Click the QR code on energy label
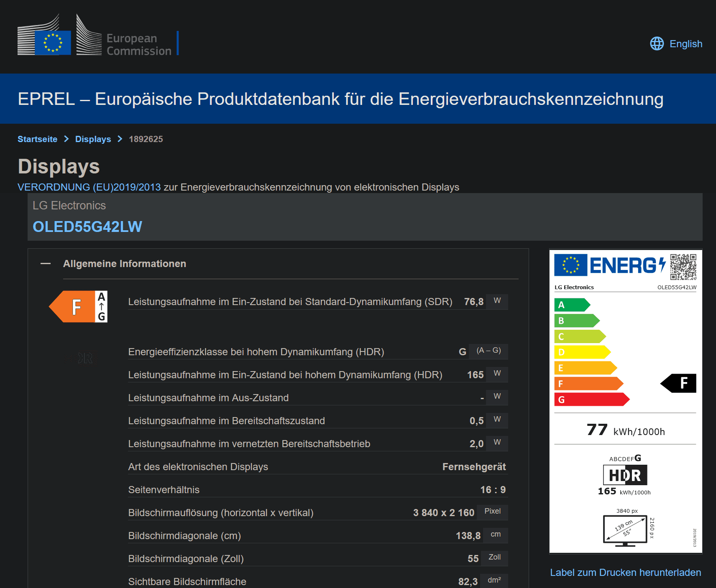 (683, 267)
